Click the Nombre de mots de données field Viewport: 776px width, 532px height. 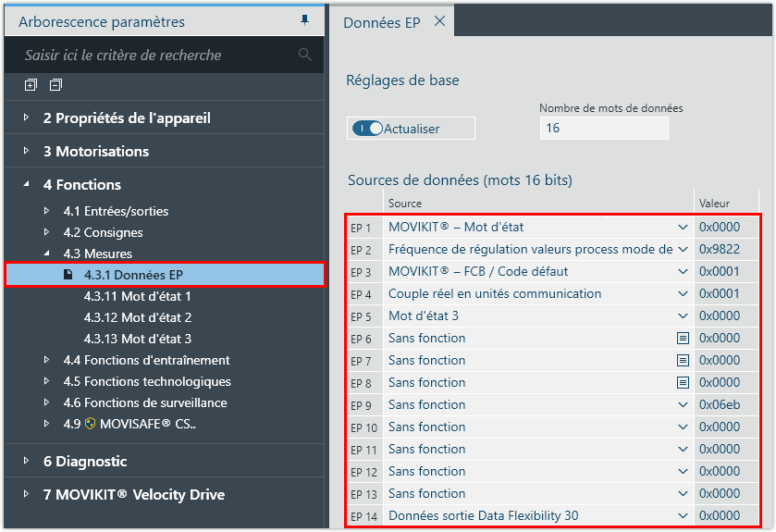(603, 129)
